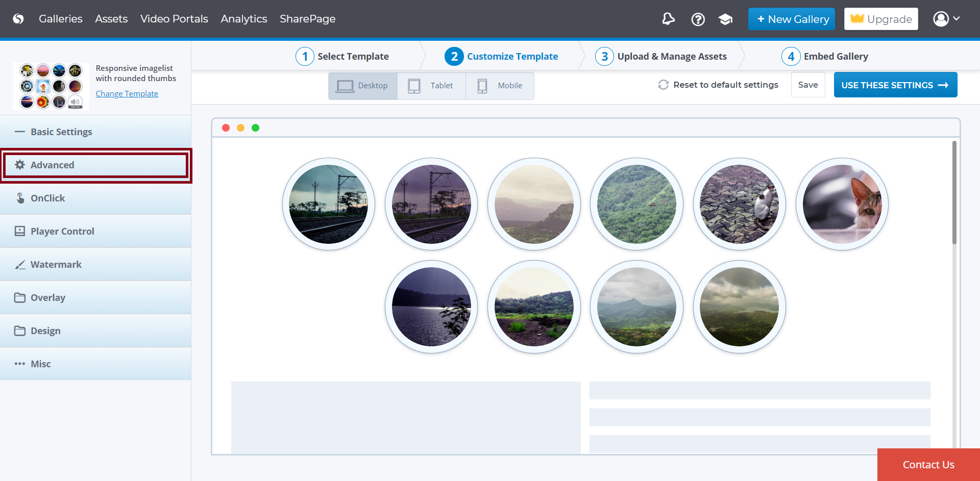Open the user account dropdown
The image size is (980, 481).
pyautogui.click(x=946, y=19)
